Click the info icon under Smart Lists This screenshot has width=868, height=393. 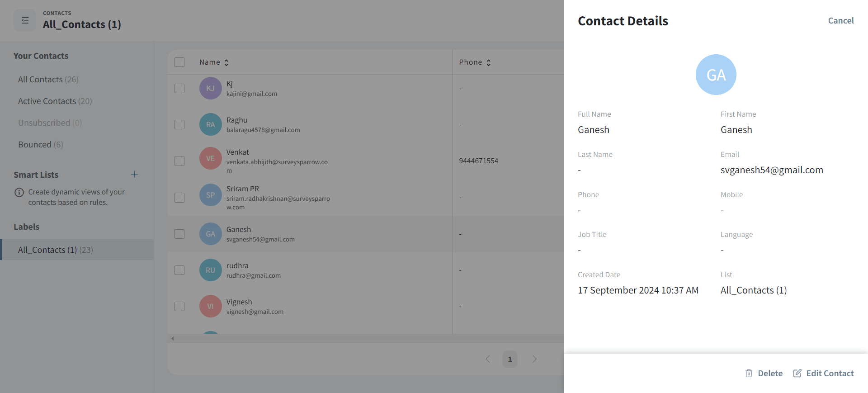click(x=19, y=192)
